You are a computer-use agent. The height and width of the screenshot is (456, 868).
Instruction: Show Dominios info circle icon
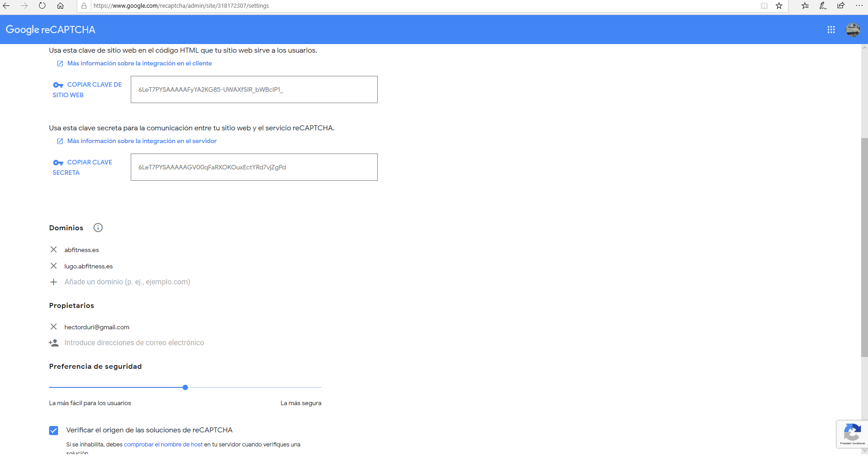coord(98,228)
